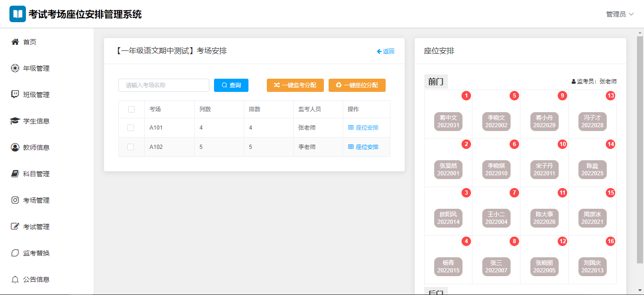The image size is (644, 295).
Task: Select seat card 陈大事 2022026
Action: (x=545, y=218)
